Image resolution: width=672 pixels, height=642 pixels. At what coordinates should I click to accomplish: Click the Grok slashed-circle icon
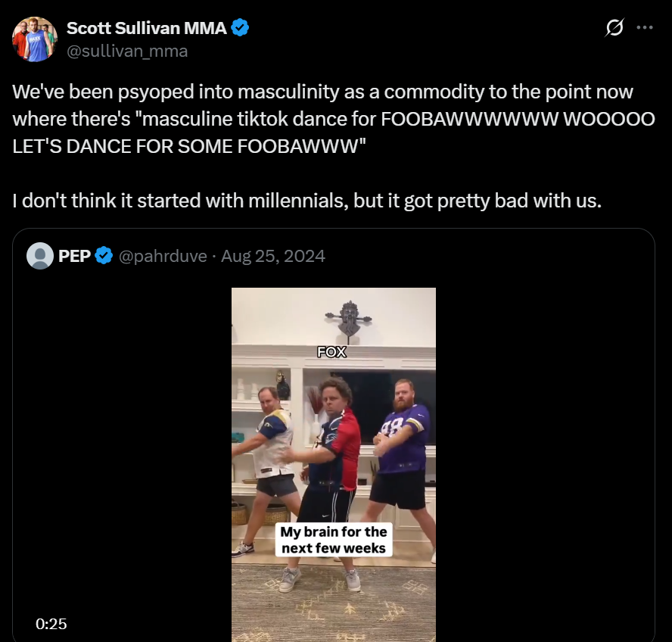click(614, 28)
